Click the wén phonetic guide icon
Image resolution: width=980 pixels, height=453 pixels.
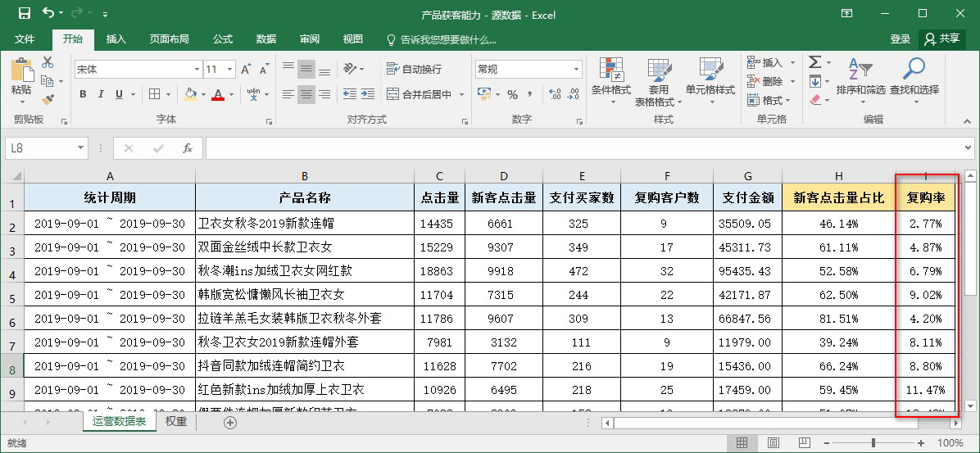(x=253, y=94)
